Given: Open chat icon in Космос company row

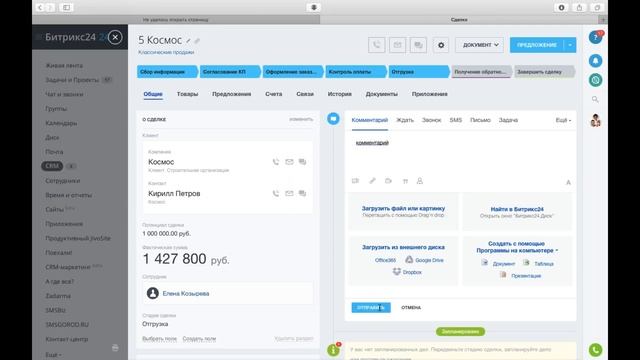Looking at the screenshot, I should [x=302, y=162].
